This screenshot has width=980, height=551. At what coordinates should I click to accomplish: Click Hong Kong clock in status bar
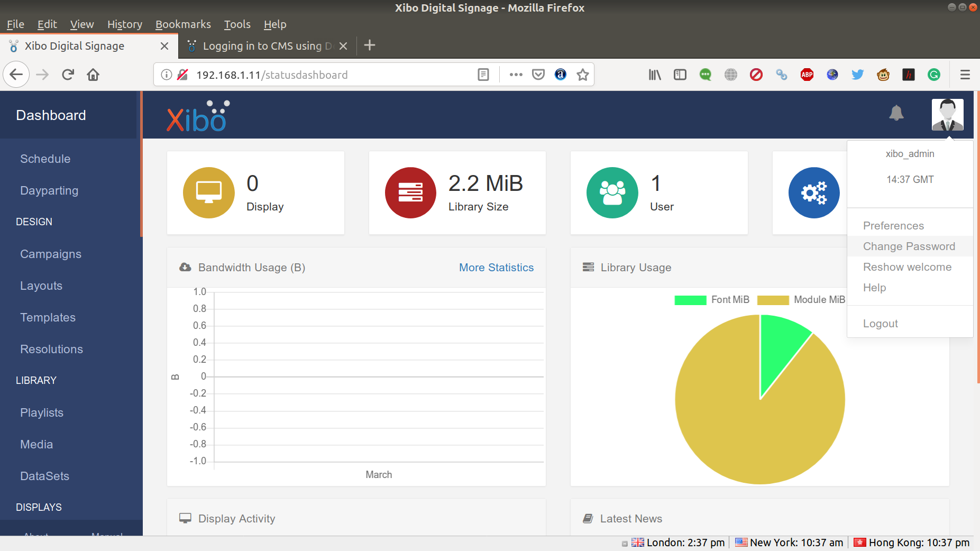point(912,543)
